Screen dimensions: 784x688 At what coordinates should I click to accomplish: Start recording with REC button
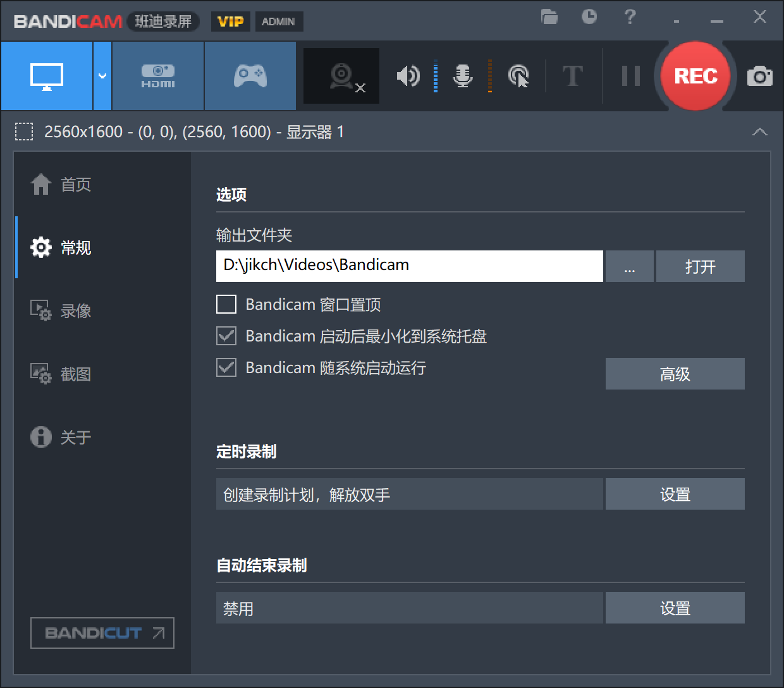[x=695, y=76]
